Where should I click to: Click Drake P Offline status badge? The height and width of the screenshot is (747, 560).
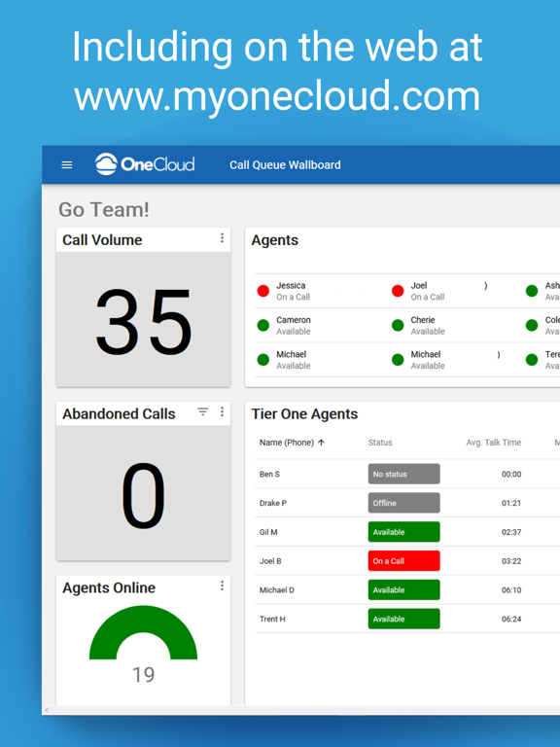[403, 503]
